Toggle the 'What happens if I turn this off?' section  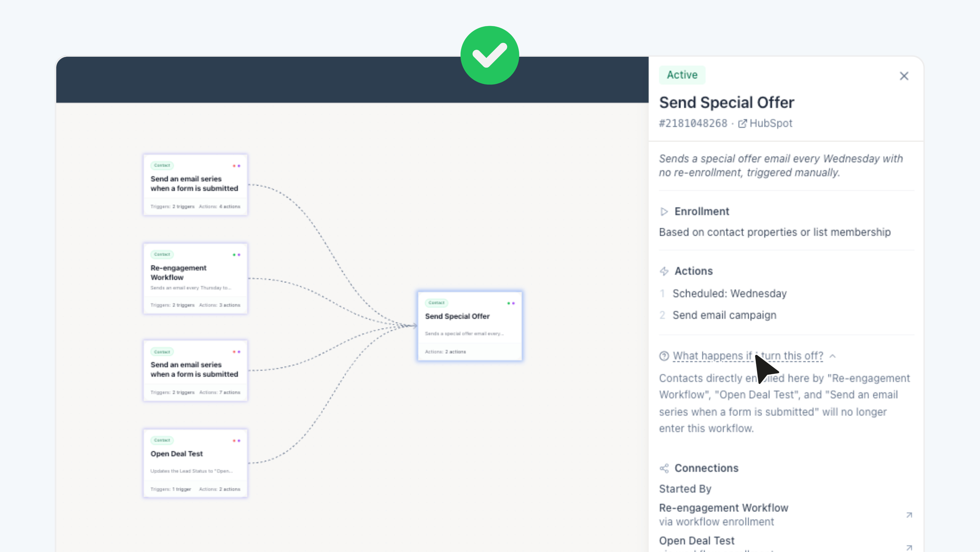coord(748,356)
